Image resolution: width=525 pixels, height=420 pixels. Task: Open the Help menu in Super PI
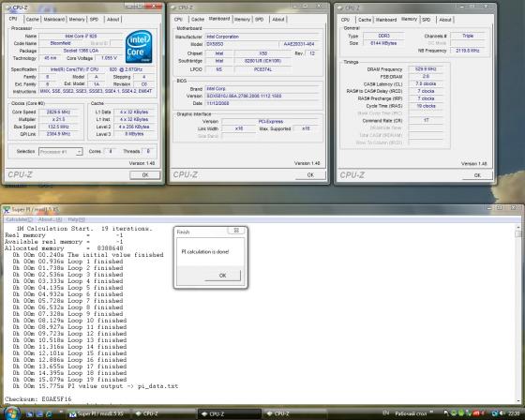pyautogui.click(x=76, y=219)
